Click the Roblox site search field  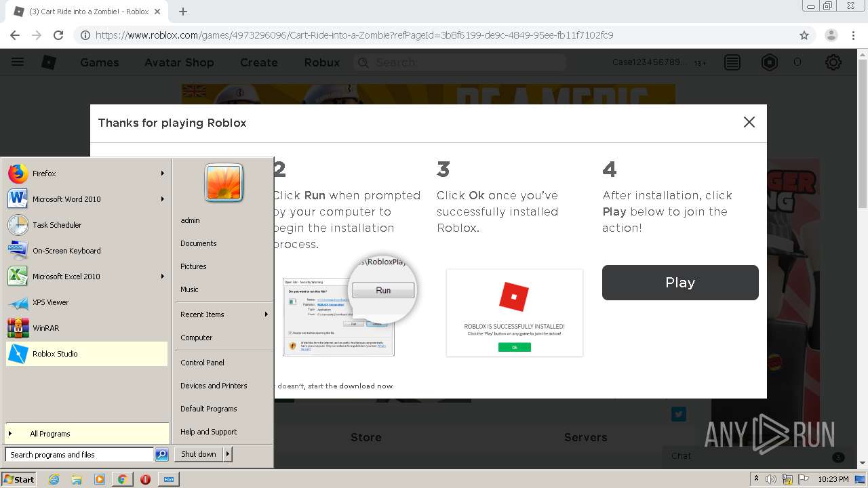click(x=460, y=62)
